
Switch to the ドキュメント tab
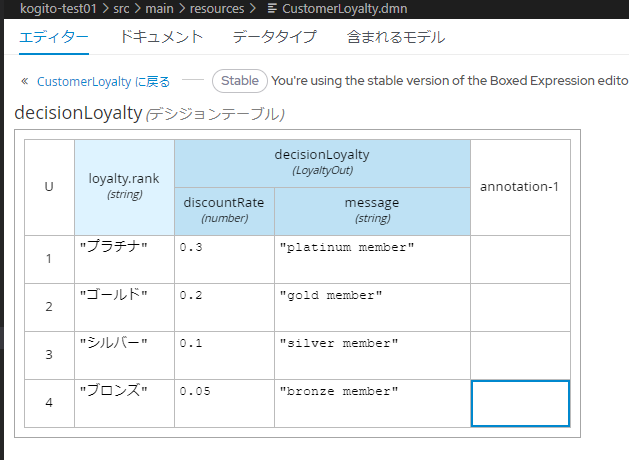pyautogui.click(x=161, y=37)
